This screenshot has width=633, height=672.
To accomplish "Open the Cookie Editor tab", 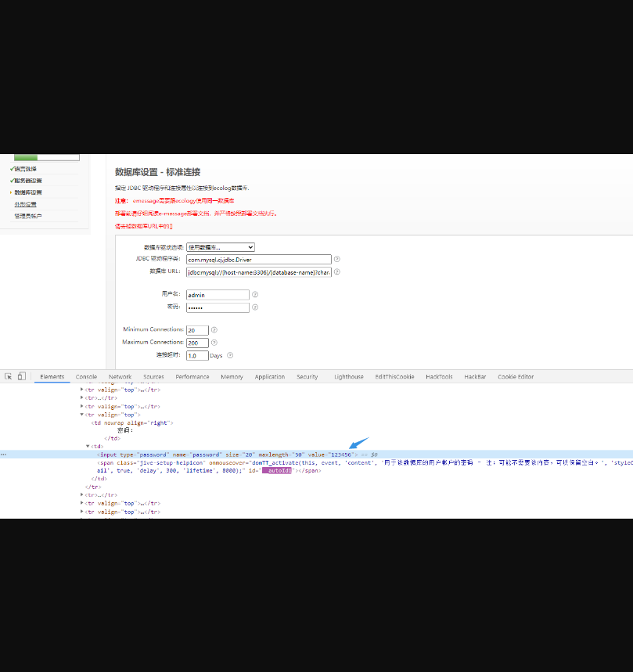I will pos(516,376).
